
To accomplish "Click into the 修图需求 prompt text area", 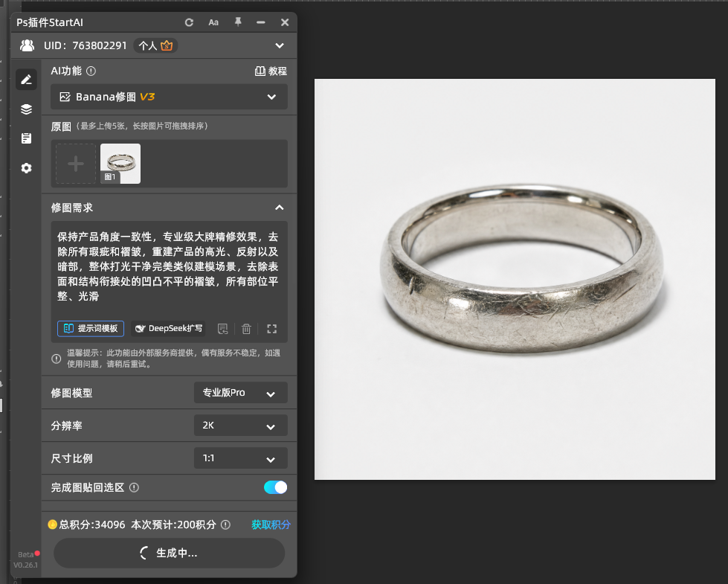I will 169,267.
